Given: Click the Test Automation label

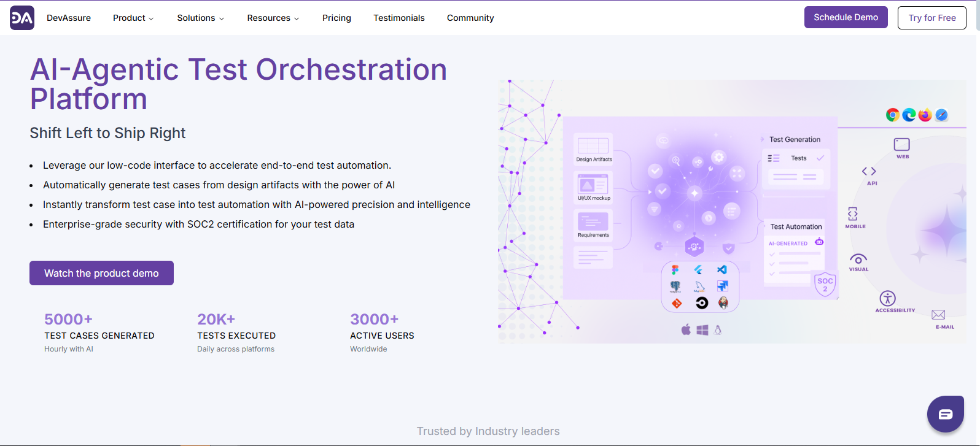Looking at the screenshot, I should point(796,226).
